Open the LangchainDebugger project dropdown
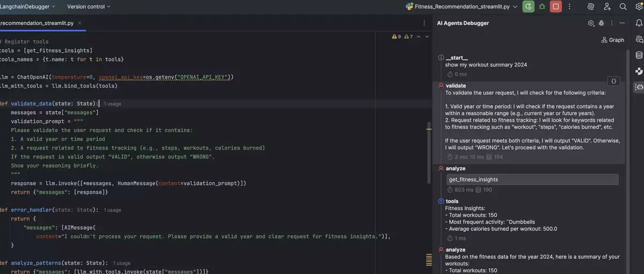Image resolution: width=644 pixels, height=274 pixels. point(28,6)
